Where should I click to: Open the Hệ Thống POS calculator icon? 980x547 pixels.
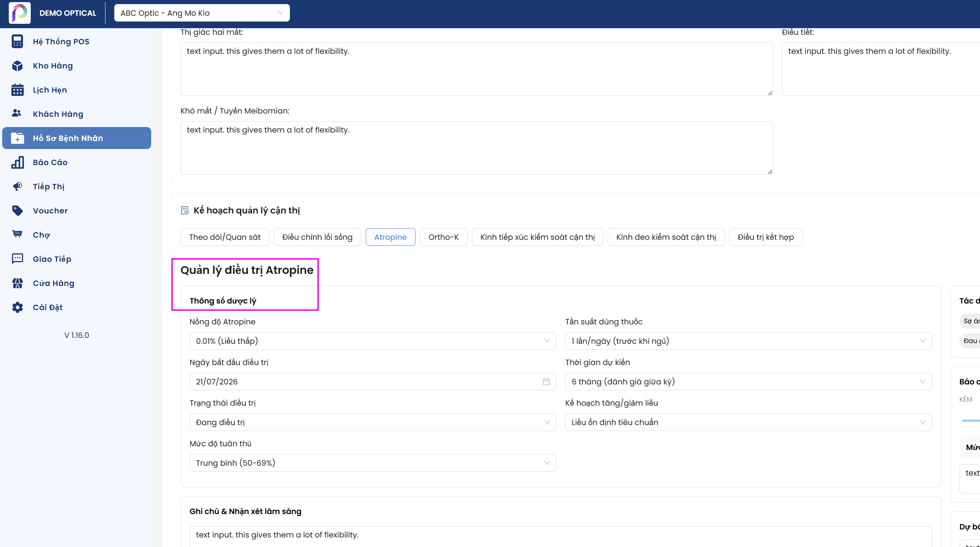click(17, 41)
